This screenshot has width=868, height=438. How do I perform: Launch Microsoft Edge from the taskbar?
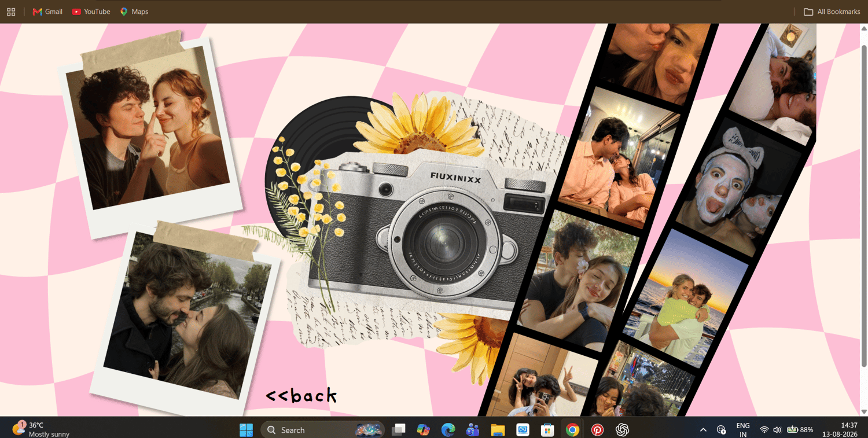448,430
